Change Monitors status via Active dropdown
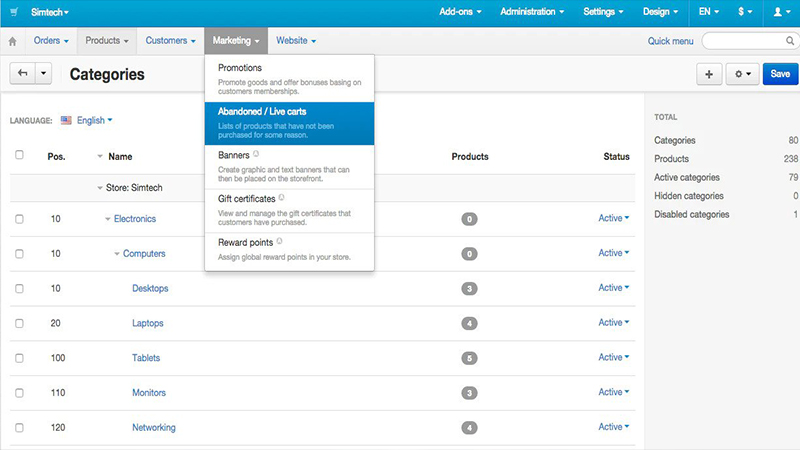The image size is (800, 450). (614, 392)
